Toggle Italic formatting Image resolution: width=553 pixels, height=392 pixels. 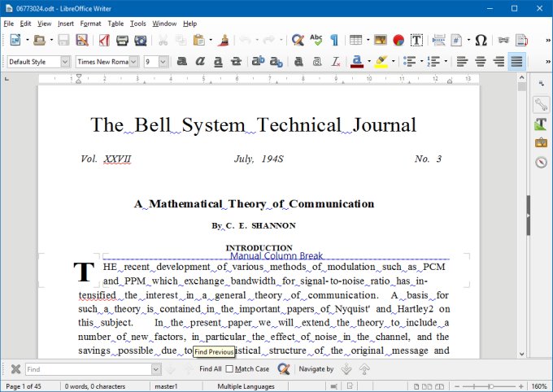(x=200, y=61)
